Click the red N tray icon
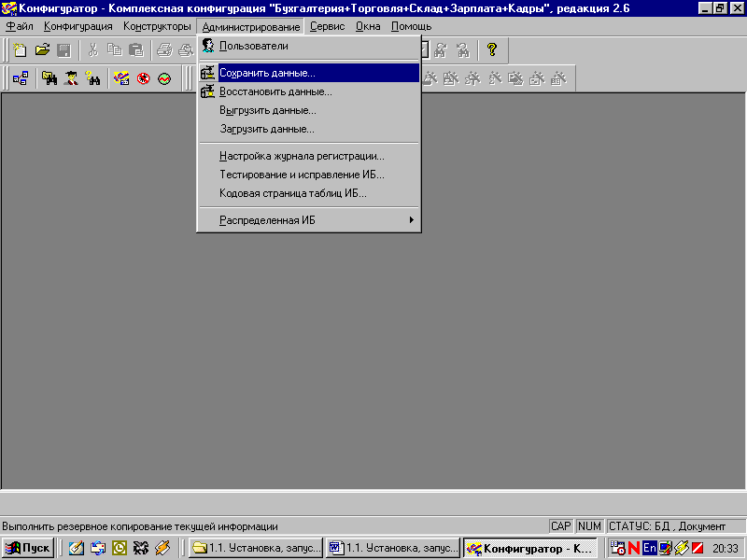Image resolution: width=747 pixels, height=560 pixels. [634, 548]
